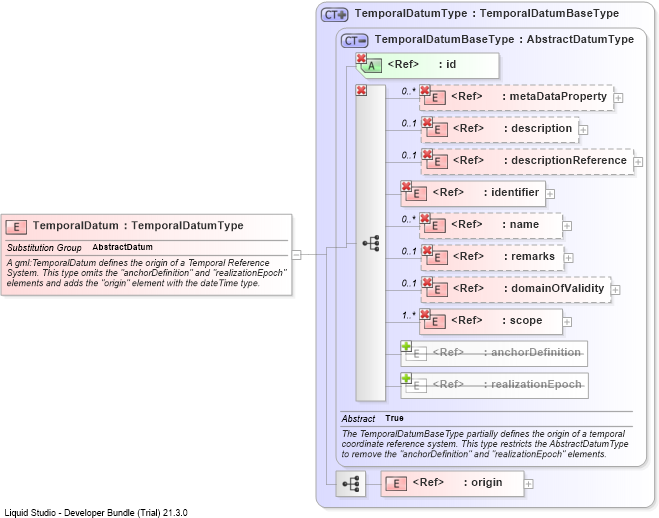Click red X marker atop the sequence bar

pyautogui.click(x=361, y=90)
